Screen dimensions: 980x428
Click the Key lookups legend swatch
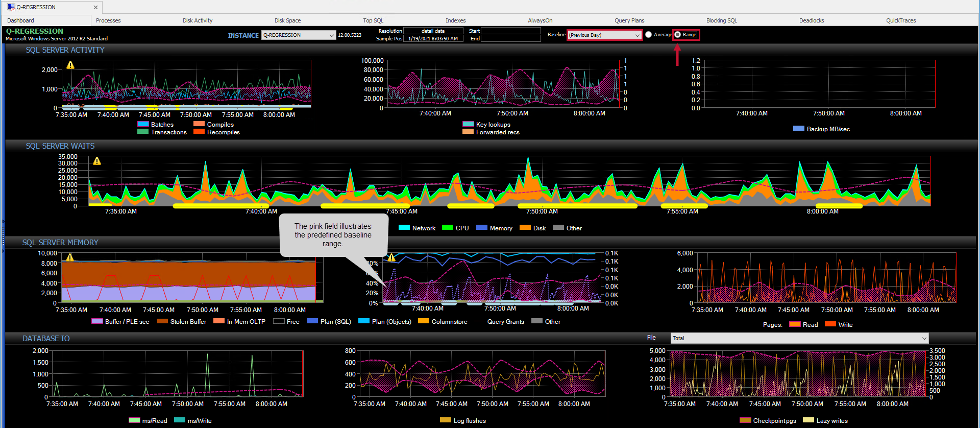468,124
